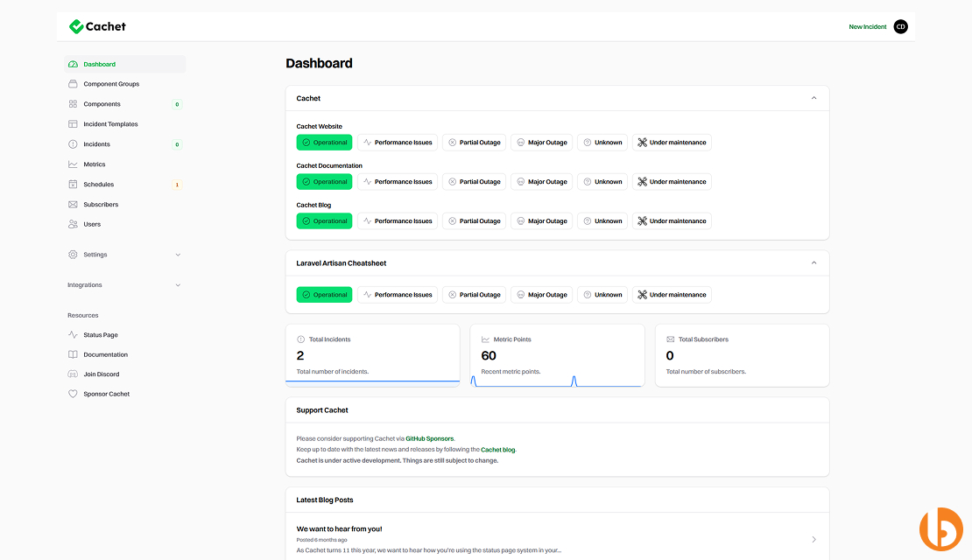Image resolution: width=972 pixels, height=560 pixels.
Task: Click the Schedules count badge showing 1
Action: tap(177, 185)
